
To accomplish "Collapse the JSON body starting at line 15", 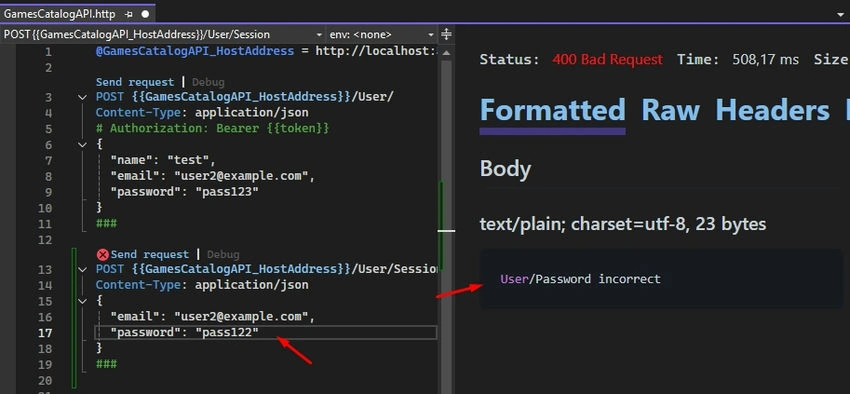I will [x=82, y=301].
